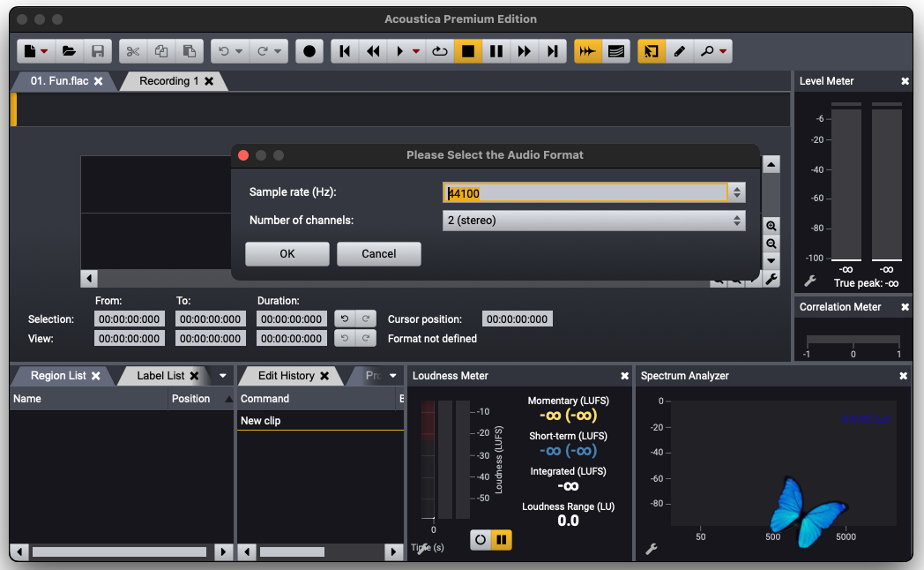
Task: Open Level Meter settings wrench
Action: click(x=810, y=281)
